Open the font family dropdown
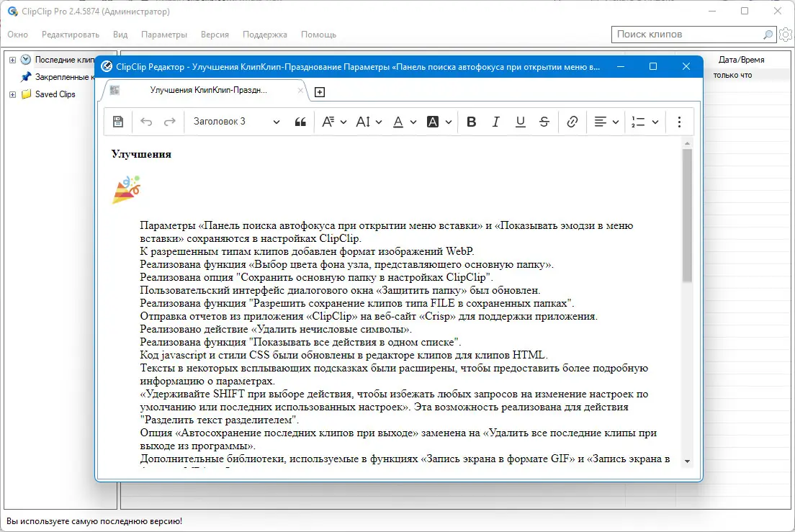The width and height of the screenshot is (795, 532). (334, 122)
